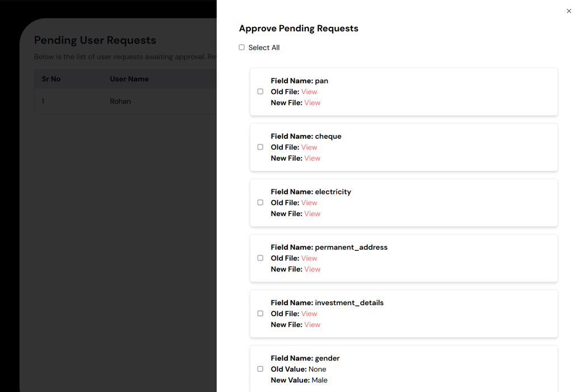View the old file for permanent_address
This screenshot has height=392, width=579.
click(309, 258)
